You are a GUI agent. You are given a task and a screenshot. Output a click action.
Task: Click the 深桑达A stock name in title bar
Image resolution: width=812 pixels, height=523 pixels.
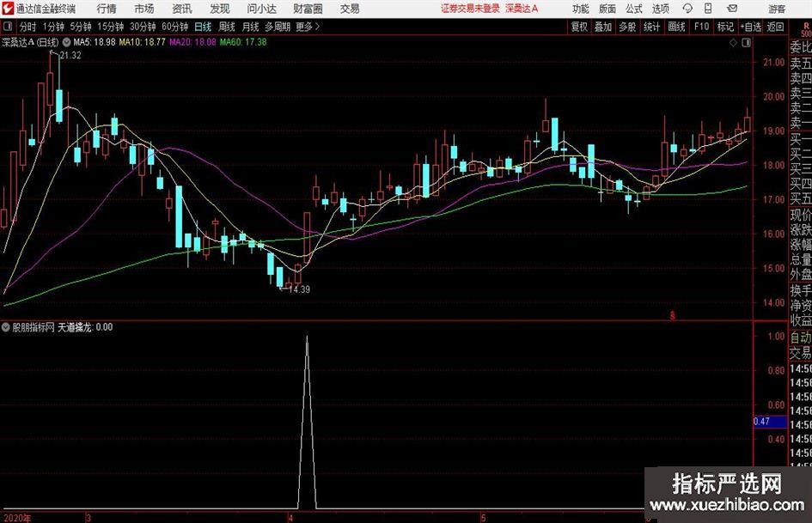tap(522, 9)
